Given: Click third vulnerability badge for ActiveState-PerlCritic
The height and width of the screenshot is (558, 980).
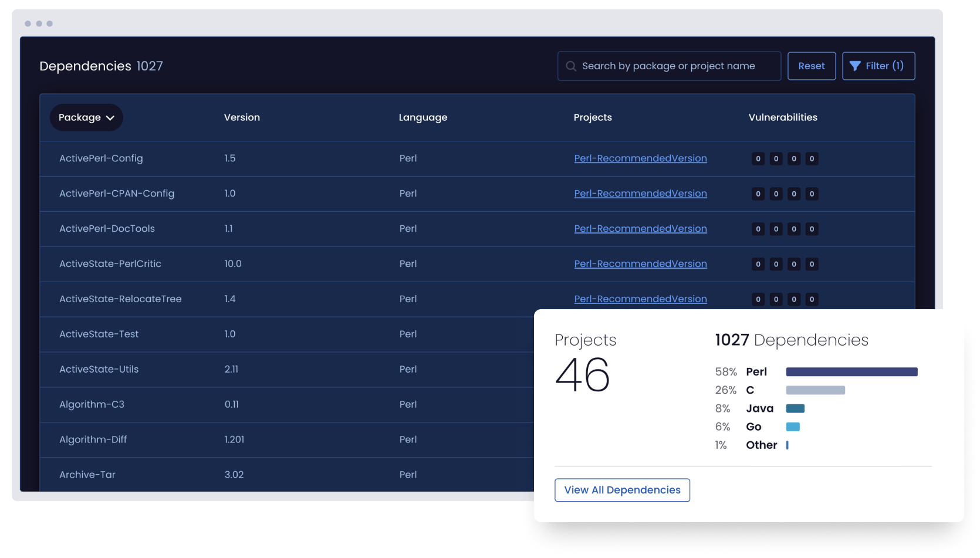Looking at the screenshot, I should point(794,264).
